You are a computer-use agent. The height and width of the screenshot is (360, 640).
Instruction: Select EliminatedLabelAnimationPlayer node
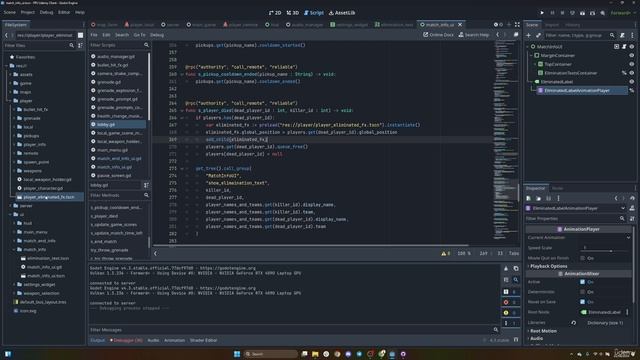point(577,91)
